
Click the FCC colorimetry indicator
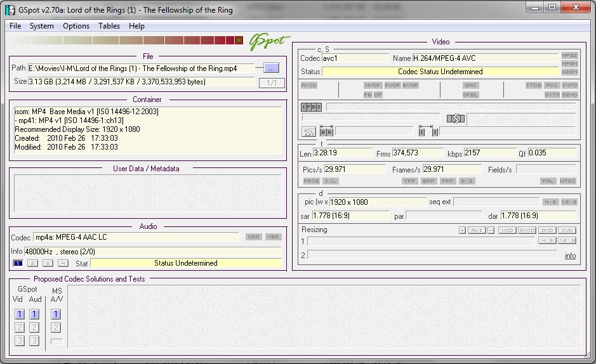coord(552,85)
